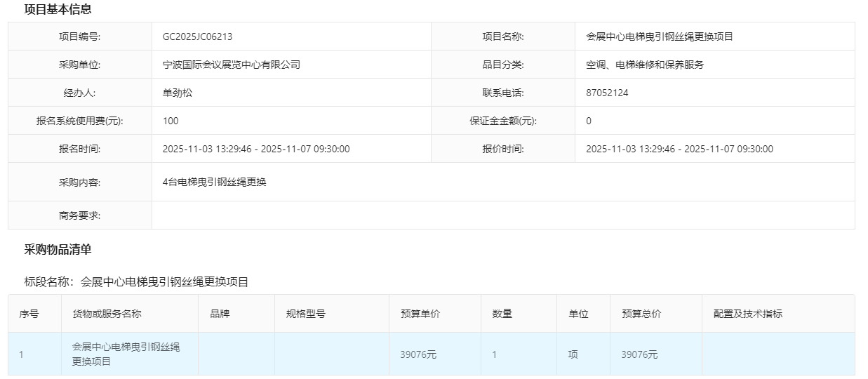Click the 报名时间 date range value
The width and height of the screenshot is (868, 379).
click(x=256, y=149)
